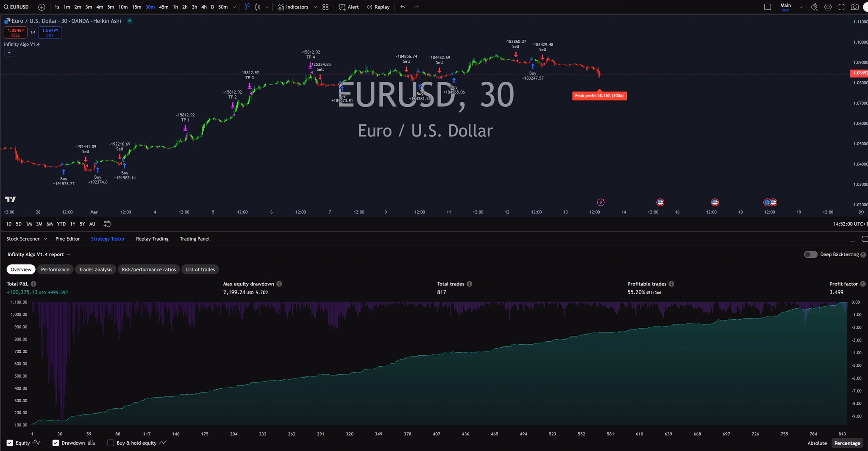The image size is (868, 451).
Task: Click the red SELL price button
Action: [x=16, y=33]
